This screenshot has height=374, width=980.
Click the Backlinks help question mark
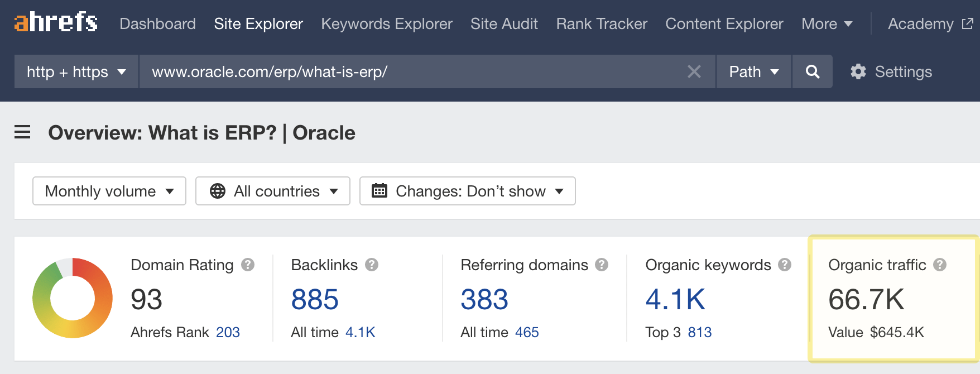(x=372, y=265)
